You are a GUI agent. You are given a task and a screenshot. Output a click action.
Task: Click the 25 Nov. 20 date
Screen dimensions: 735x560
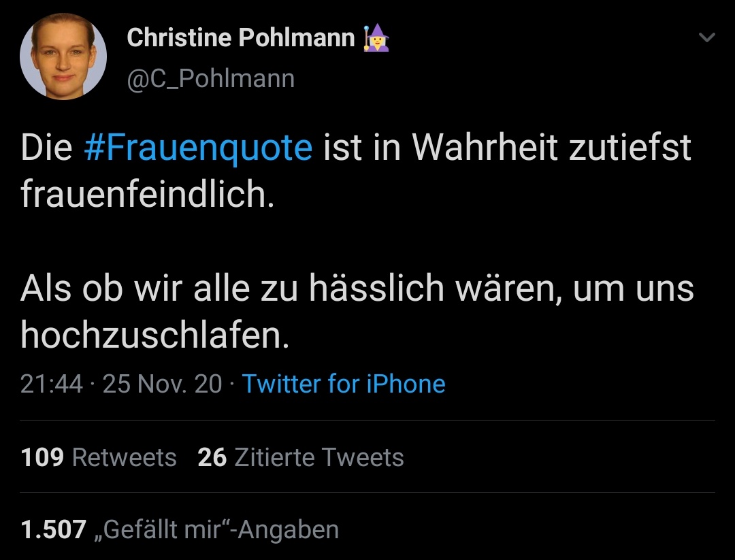pos(162,384)
